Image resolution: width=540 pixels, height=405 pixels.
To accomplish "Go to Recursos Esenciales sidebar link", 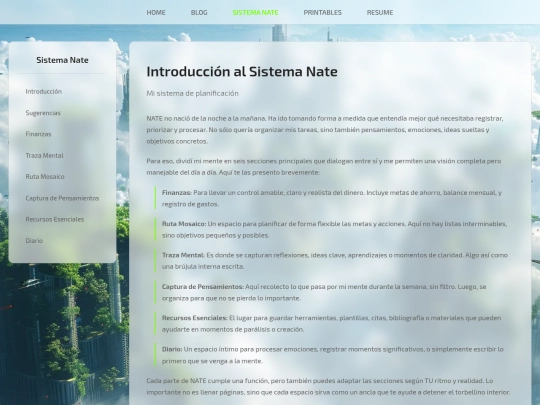I will tap(55, 219).
